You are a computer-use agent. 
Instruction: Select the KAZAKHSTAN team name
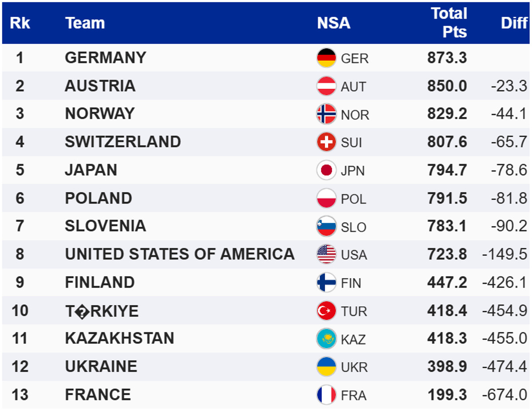click(x=119, y=338)
